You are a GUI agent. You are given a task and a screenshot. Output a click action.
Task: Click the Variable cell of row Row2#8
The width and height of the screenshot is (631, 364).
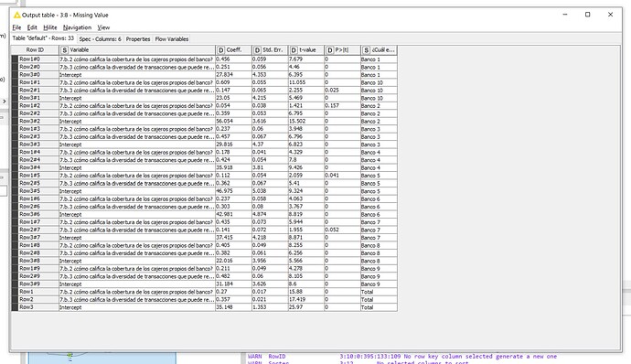137,252
